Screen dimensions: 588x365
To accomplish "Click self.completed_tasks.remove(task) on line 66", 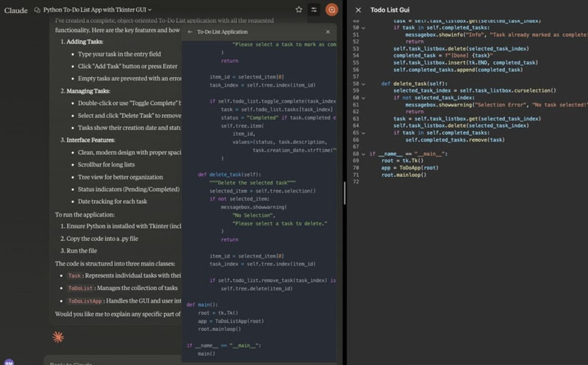I will pos(454,140).
